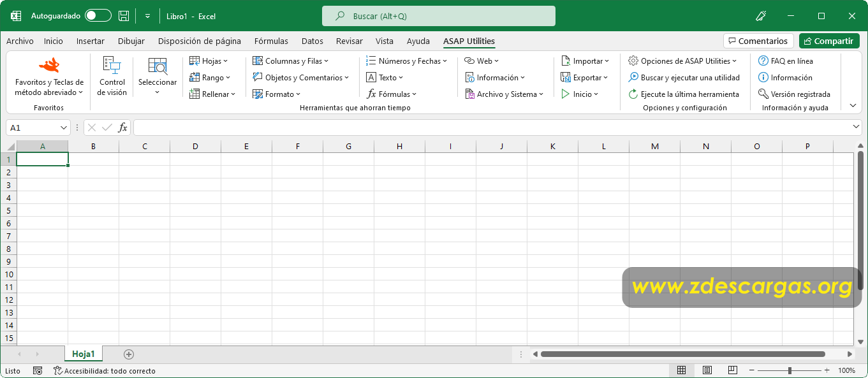Open the Rellenar utilities menu

point(212,94)
